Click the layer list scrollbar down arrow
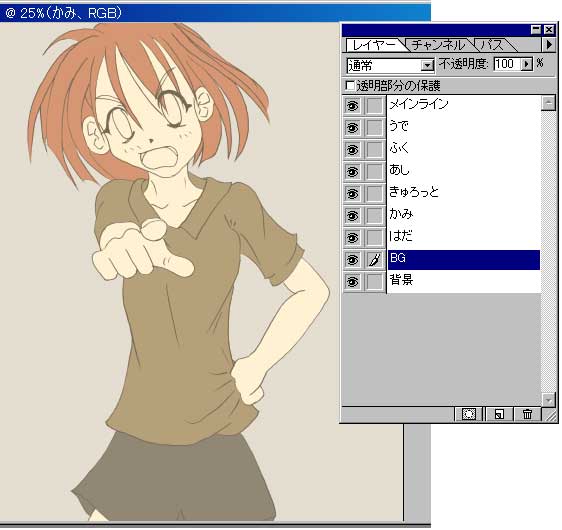This screenshot has height=530, width=562. click(x=549, y=399)
